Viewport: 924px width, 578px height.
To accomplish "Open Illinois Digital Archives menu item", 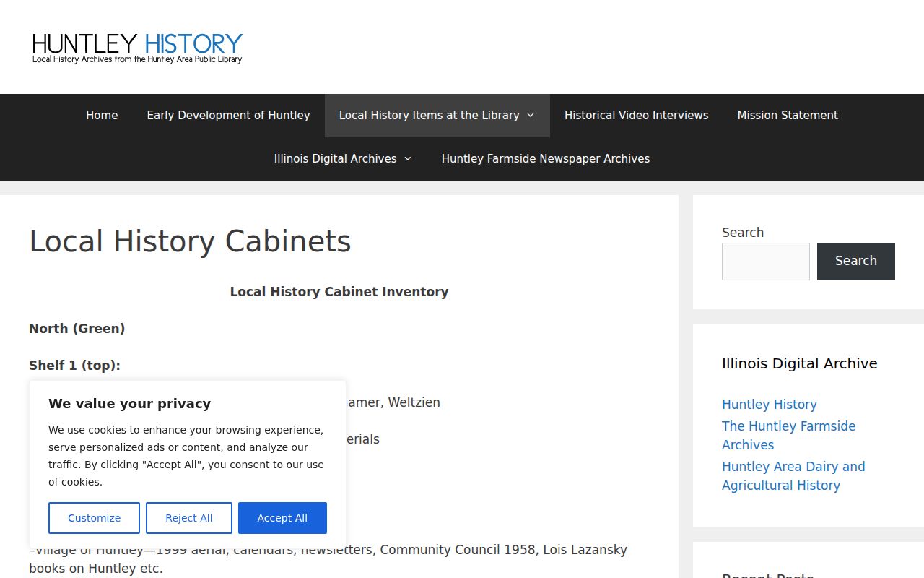I will point(335,159).
